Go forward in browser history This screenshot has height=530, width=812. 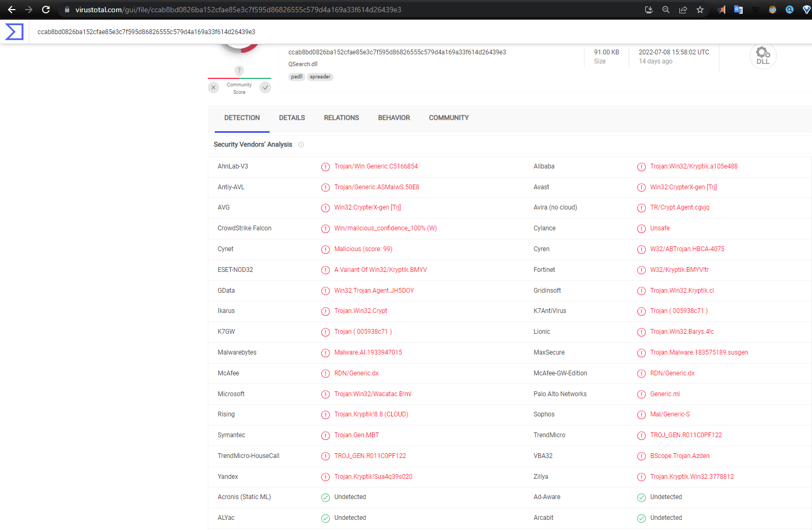pos(29,10)
